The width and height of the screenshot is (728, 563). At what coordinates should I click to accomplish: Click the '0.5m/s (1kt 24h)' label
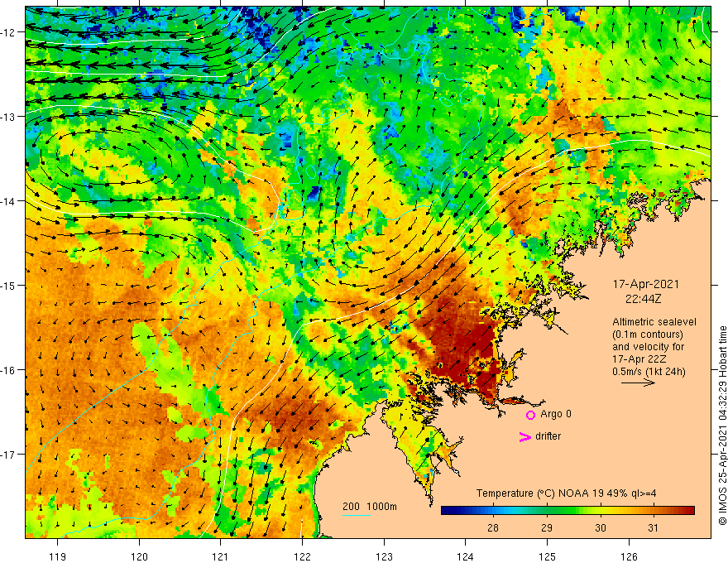(648, 372)
